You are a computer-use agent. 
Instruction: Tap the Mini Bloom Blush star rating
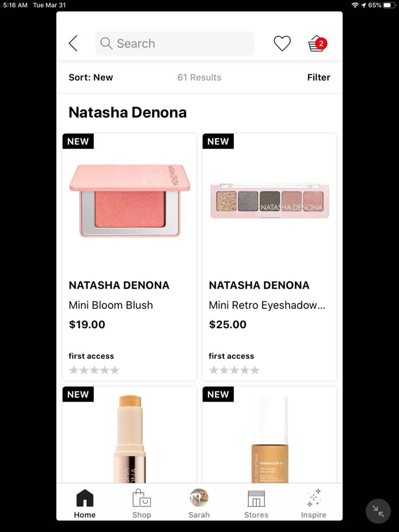tap(94, 370)
